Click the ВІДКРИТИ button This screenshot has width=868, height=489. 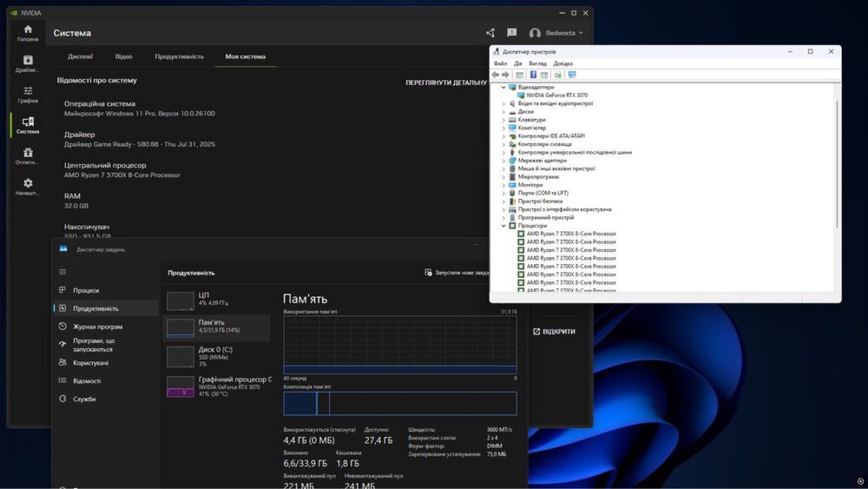coord(554,331)
